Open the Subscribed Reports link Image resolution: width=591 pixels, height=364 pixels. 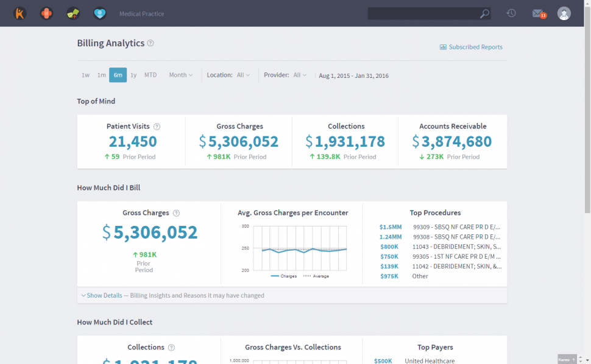(471, 47)
